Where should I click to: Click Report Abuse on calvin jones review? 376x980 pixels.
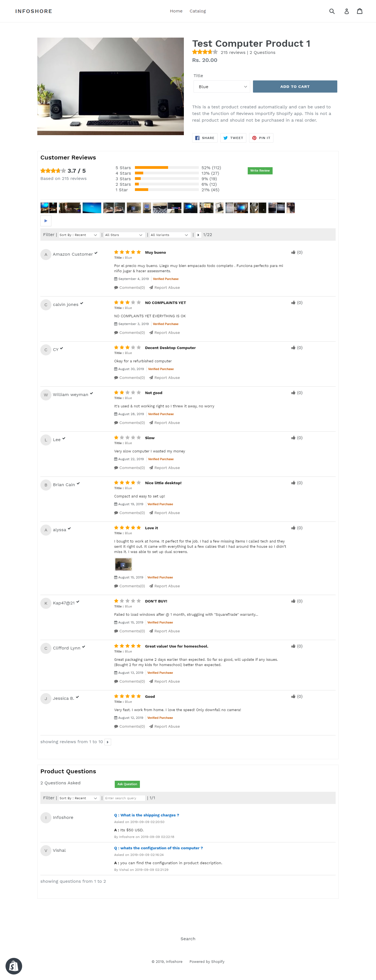pos(164,332)
